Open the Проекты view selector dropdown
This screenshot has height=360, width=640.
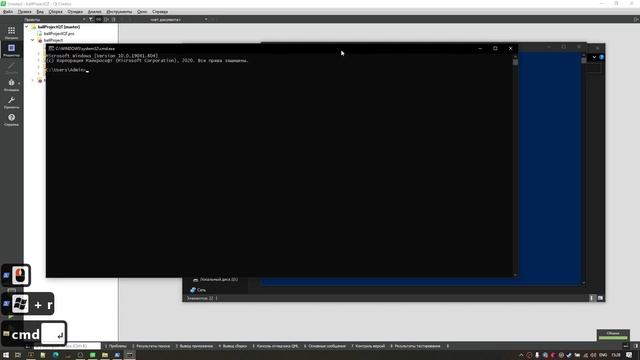(x=55, y=19)
